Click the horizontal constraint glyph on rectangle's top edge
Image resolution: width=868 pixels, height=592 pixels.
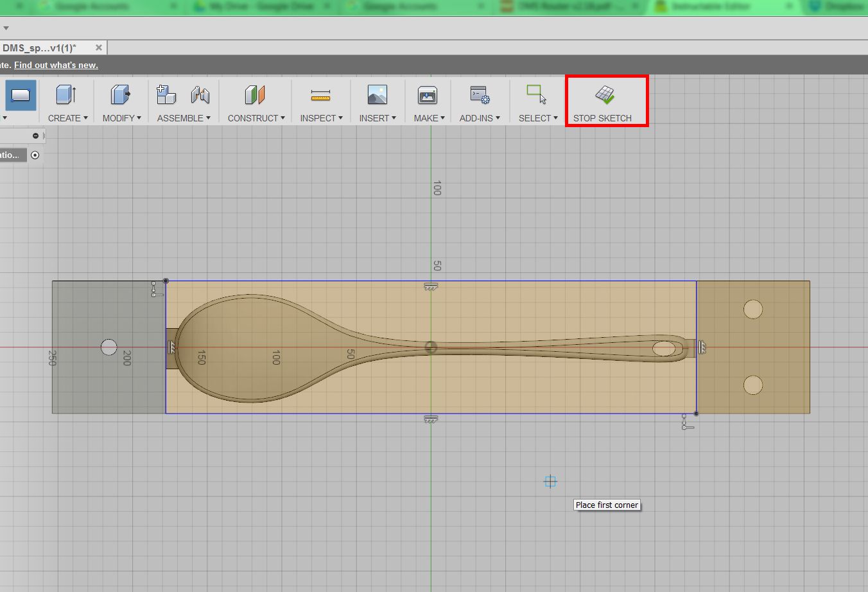coord(431,286)
